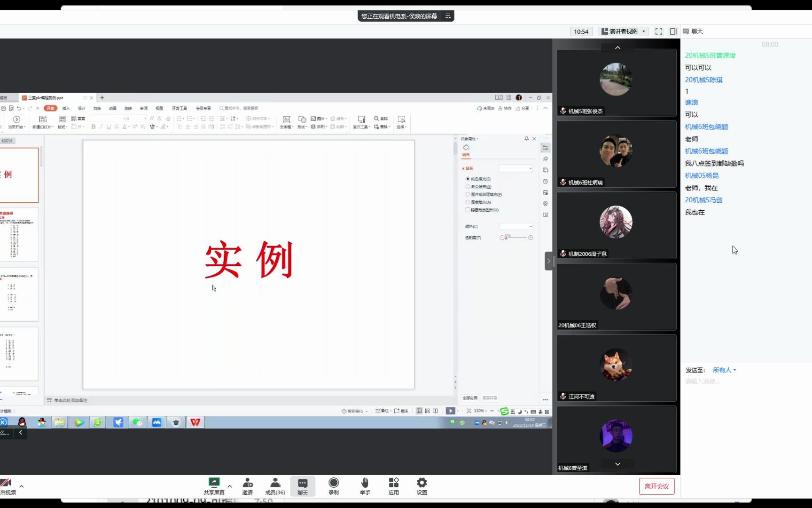Screen dimensions: 812x508
Task: Open the Design tab in WPS ribbon
Action: tap(81, 108)
